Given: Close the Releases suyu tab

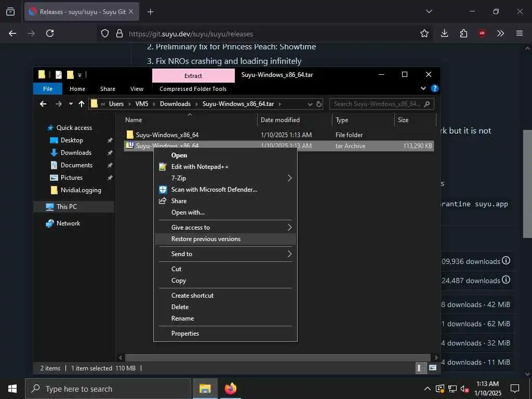Looking at the screenshot, I should 131,11.
